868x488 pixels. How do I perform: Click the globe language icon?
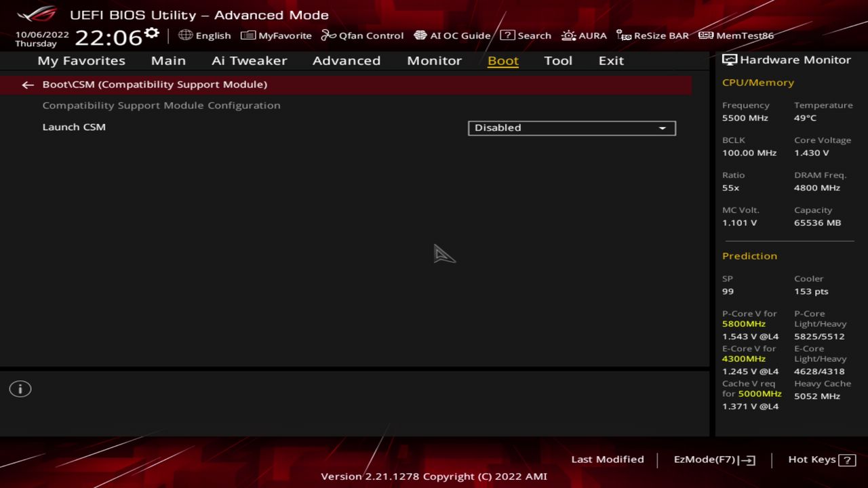[x=185, y=35]
